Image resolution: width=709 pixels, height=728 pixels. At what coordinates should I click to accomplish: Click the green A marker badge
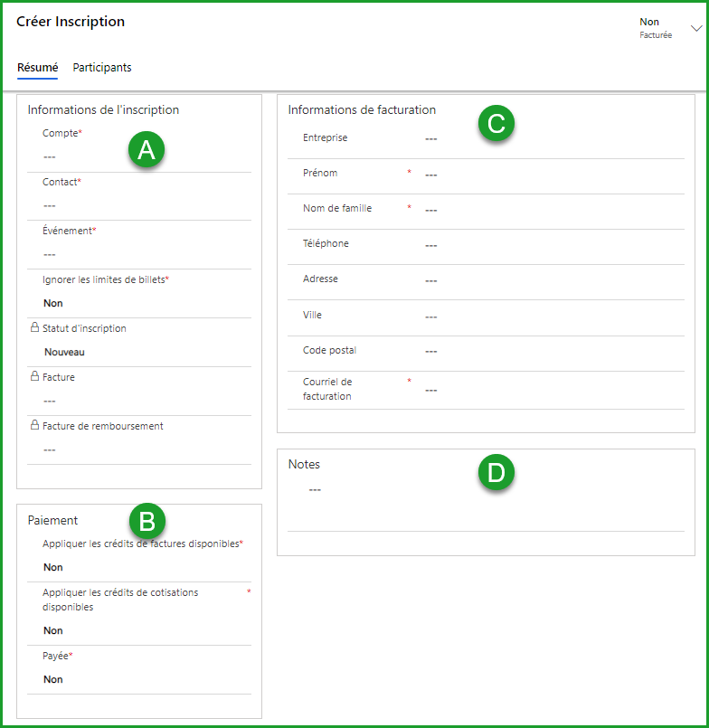pyautogui.click(x=147, y=151)
